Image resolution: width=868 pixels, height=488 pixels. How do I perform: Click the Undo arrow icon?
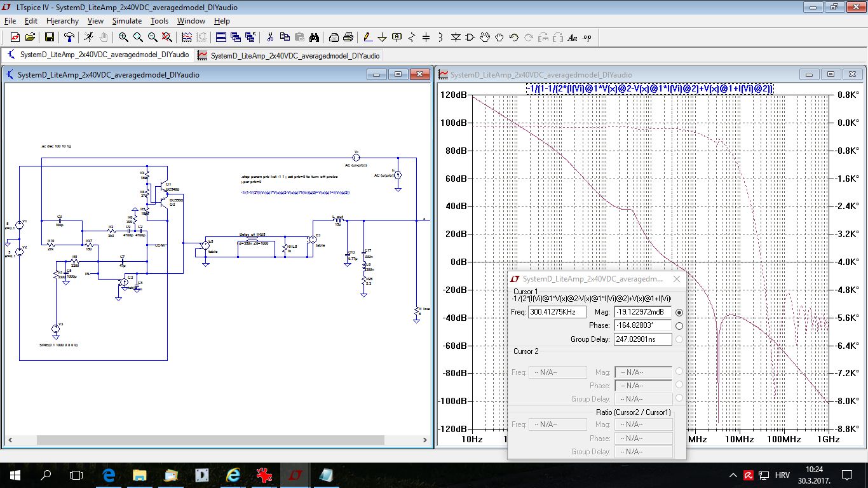514,37
